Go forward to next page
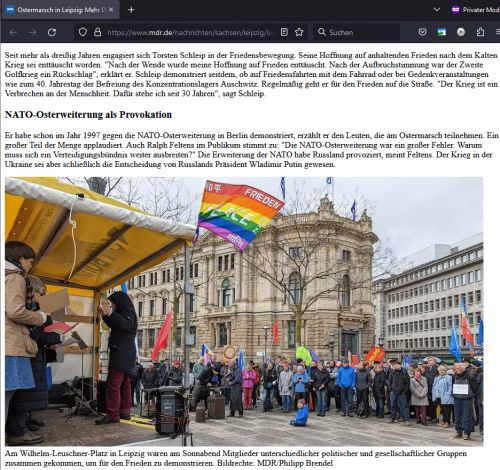The image size is (500, 470). pos(33,32)
